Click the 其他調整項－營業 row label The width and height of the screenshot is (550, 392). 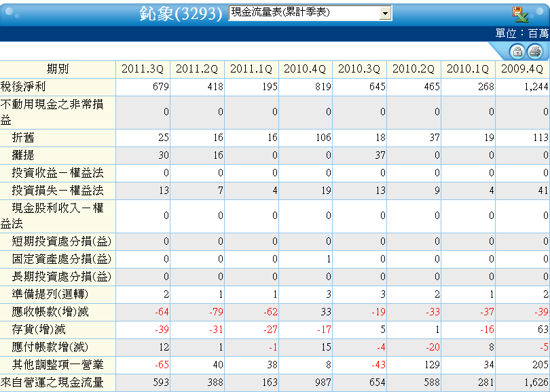58,365
